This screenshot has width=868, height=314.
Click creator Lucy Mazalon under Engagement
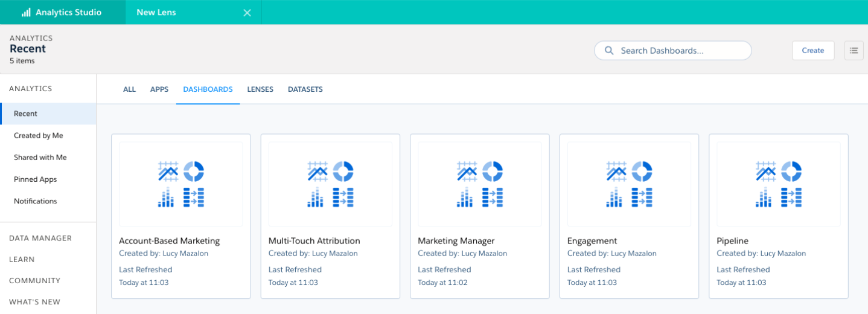pos(634,254)
